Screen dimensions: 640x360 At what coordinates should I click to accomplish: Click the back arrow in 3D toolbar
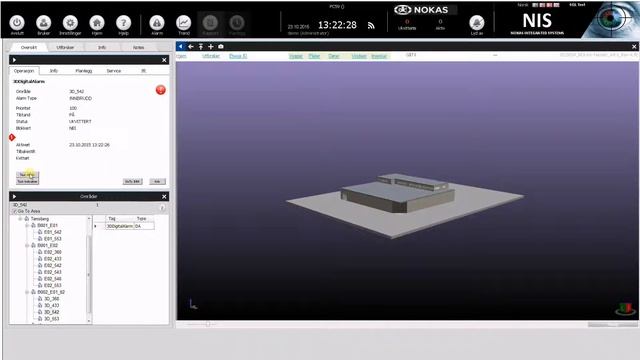[x=191, y=47]
